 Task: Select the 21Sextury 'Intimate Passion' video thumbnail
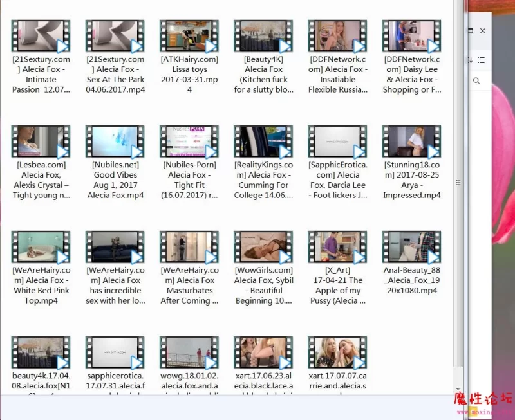(41, 36)
